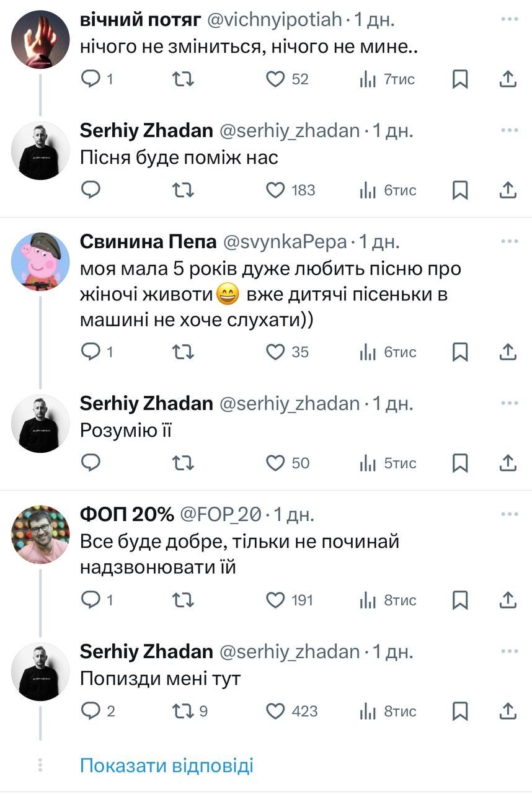Bookmark the вічний потяг tweet
The height and width of the screenshot is (794, 532).
click(x=459, y=79)
